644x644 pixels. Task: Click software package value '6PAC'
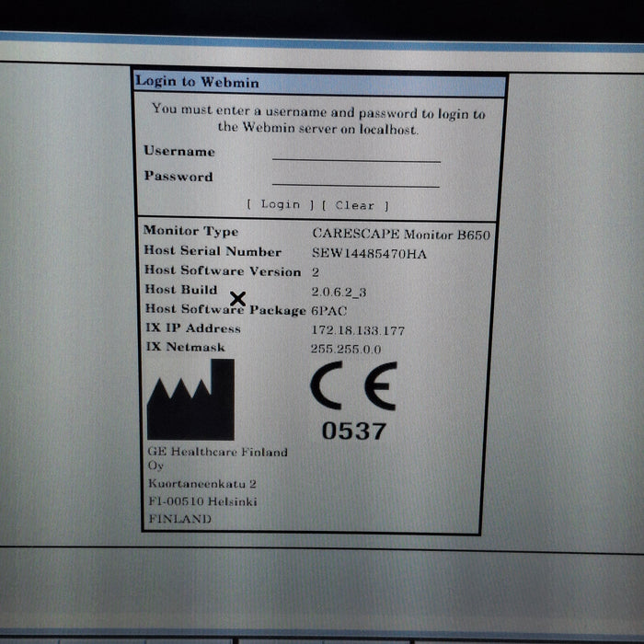click(x=329, y=311)
